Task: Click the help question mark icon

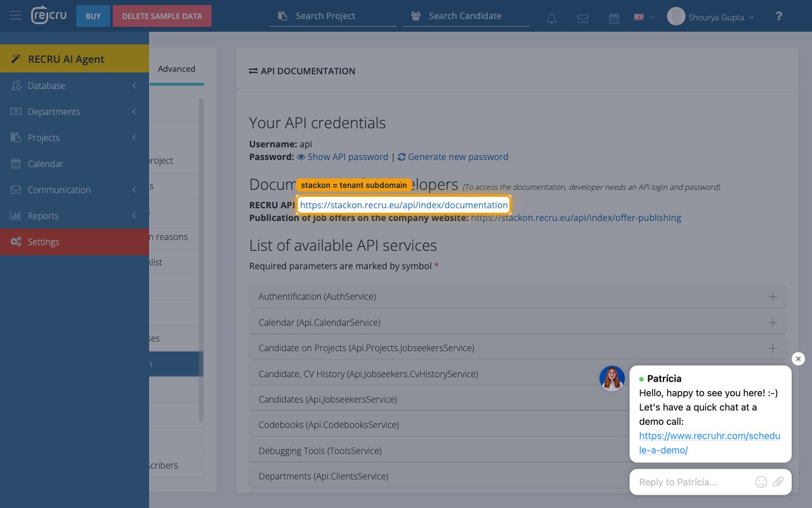Action: click(779, 17)
